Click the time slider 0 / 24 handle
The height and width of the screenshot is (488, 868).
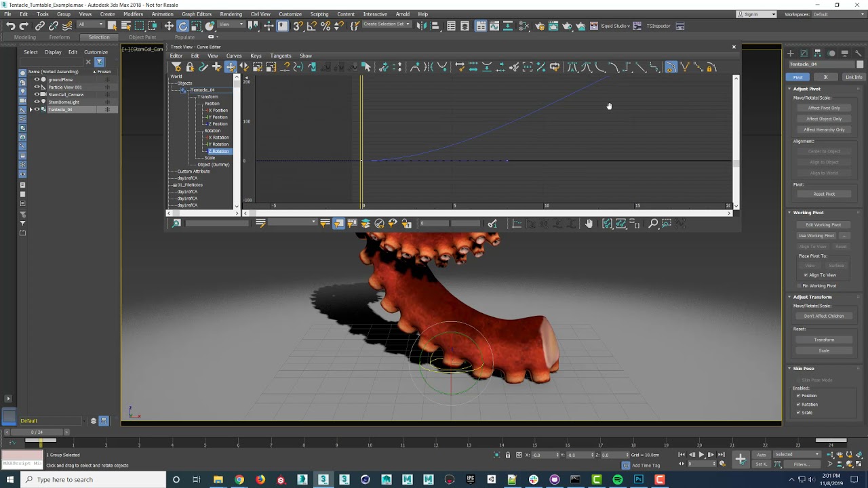tap(36, 432)
